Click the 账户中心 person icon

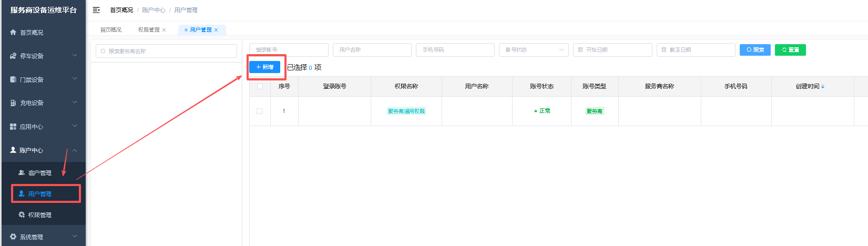click(x=13, y=150)
